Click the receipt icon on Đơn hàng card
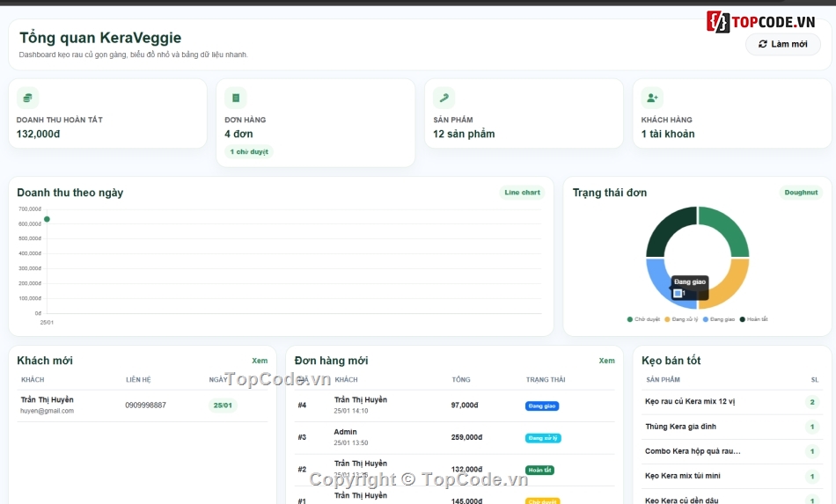Viewport: 836px width, 504px height. click(x=236, y=98)
